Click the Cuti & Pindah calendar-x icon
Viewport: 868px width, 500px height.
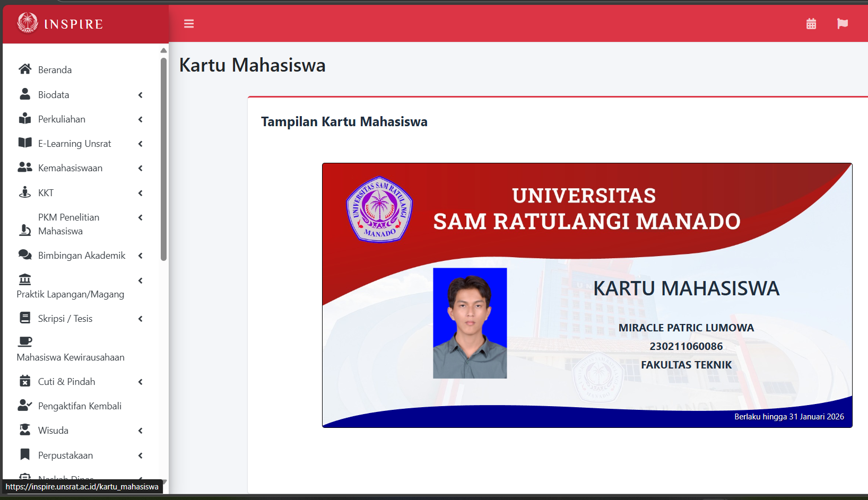(x=25, y=381)
